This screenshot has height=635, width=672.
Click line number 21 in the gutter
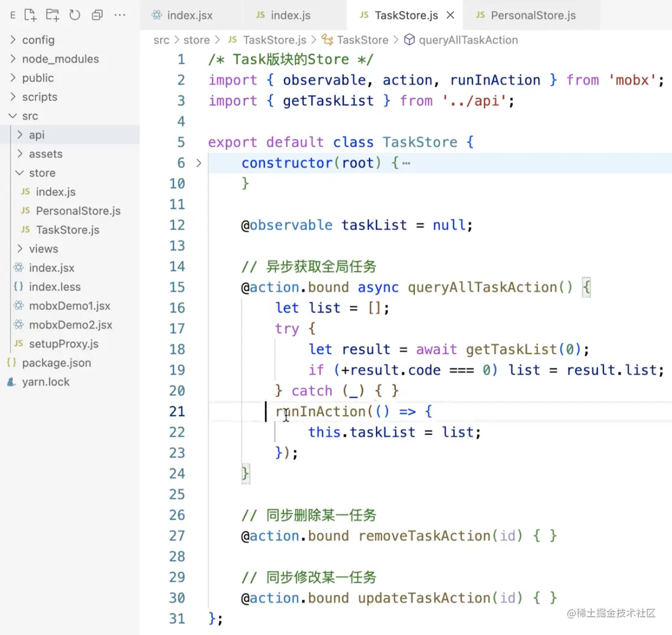[177, 412]
